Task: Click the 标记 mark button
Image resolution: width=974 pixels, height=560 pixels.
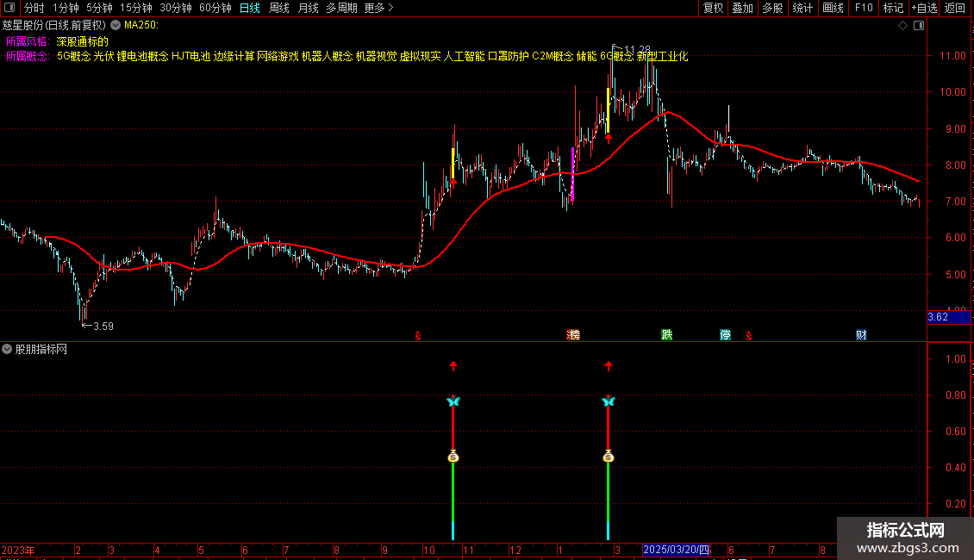Action: [893, 8]
